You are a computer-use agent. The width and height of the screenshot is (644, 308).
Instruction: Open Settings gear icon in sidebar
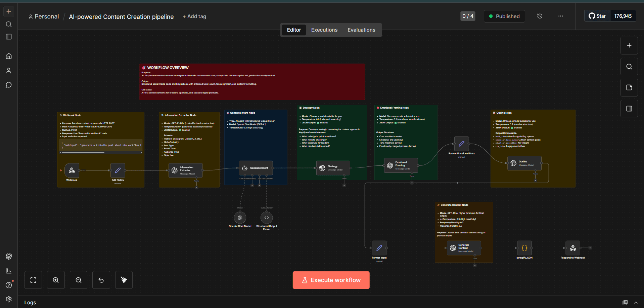pyautogui.click(x=9, y=299)
